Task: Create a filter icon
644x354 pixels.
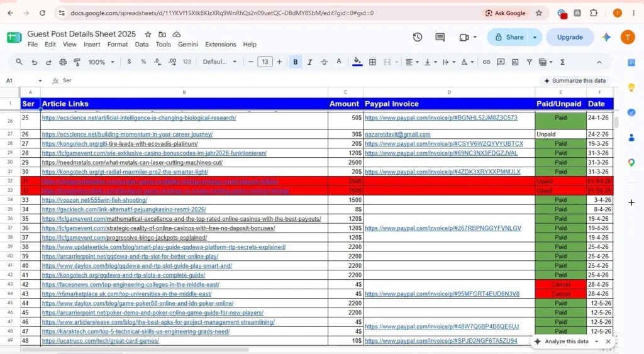Action: (x=530, y=62)
